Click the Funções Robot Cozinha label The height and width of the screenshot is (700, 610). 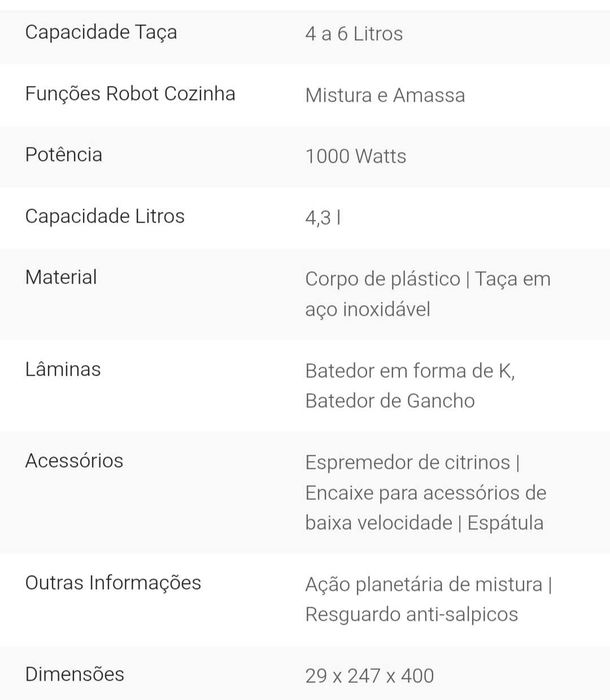130,94
